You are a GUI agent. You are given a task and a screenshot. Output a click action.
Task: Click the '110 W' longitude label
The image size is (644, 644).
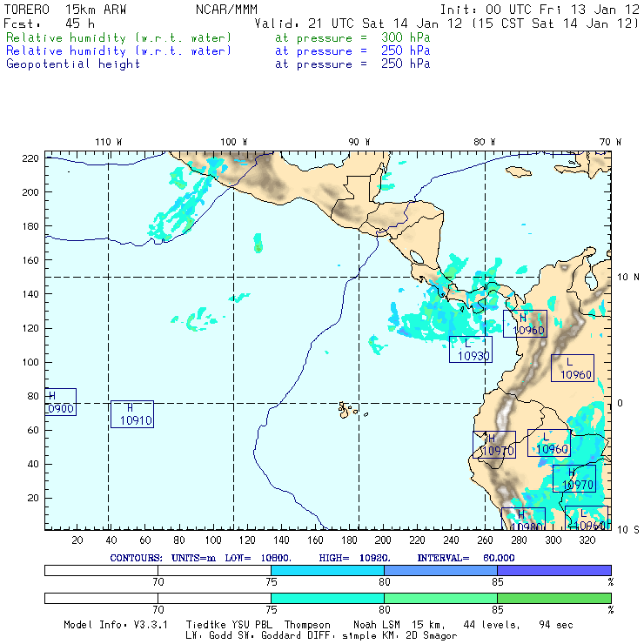tap(109, 142)
